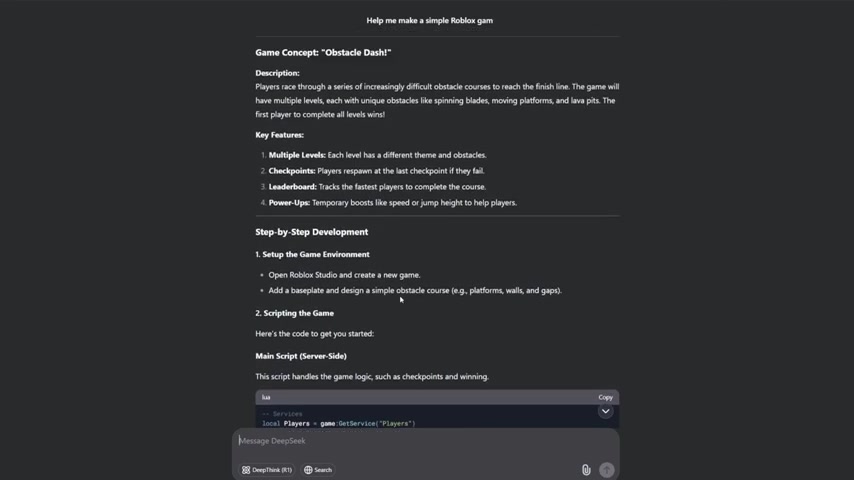The image size is (854, 480).
Task: Click the Key Features label
Action: [279, 135]
